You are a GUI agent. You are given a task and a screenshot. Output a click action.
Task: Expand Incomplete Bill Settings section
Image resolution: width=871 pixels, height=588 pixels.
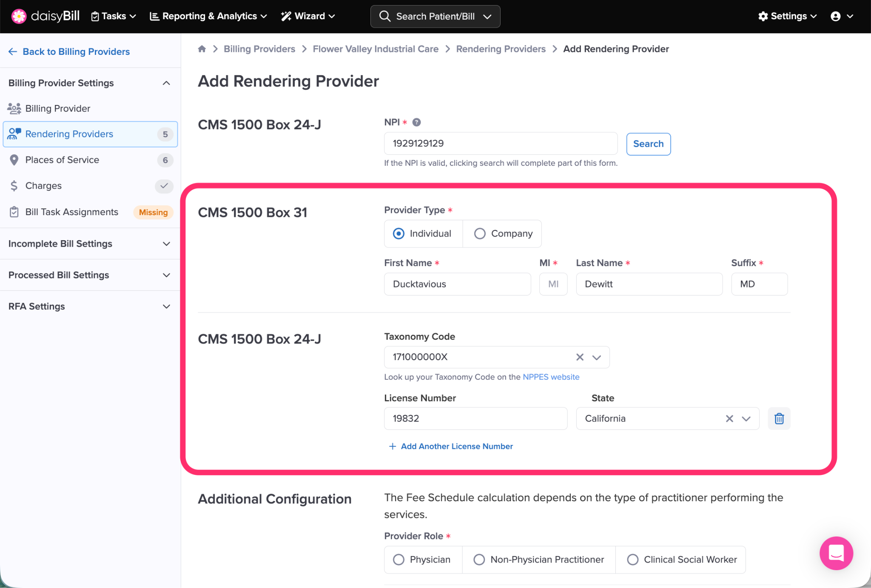pos(90,244)
